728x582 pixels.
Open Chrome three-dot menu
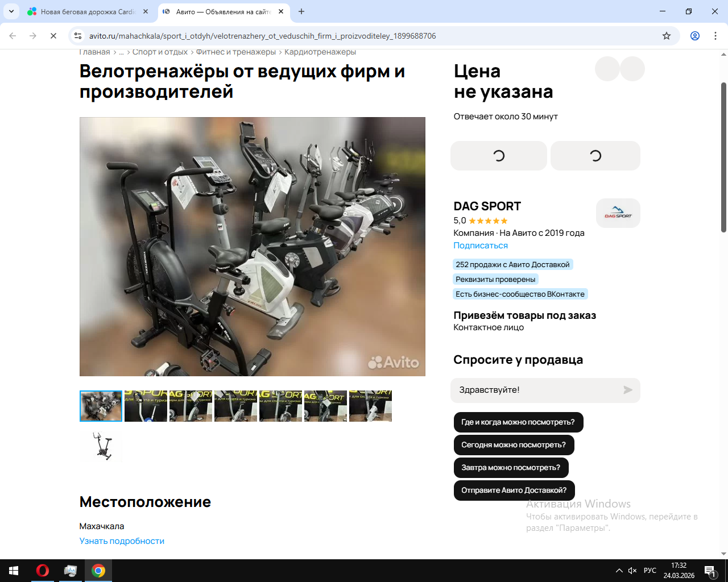pyautogui.click(x=715, y=36)
